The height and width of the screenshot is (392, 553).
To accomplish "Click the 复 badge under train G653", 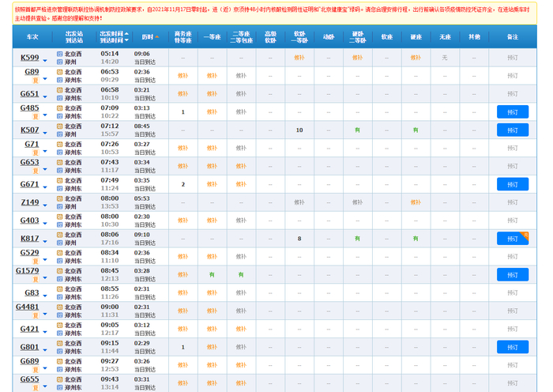I will click(x=36, y=171).
